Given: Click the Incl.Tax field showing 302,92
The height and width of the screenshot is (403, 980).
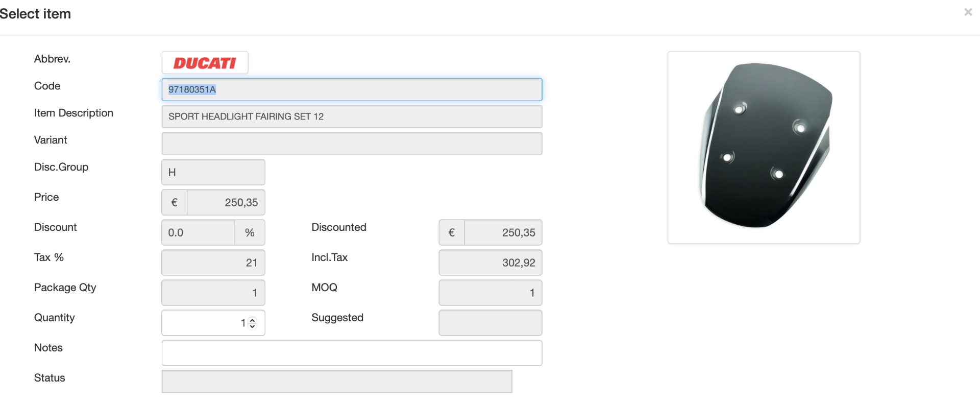Looking at the screenshot, I should tap(490, 263).
